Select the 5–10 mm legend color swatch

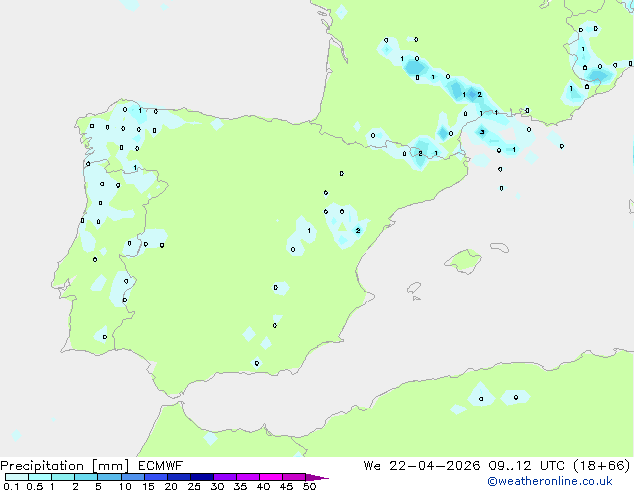pyautogui.click(x=109, y=477)
